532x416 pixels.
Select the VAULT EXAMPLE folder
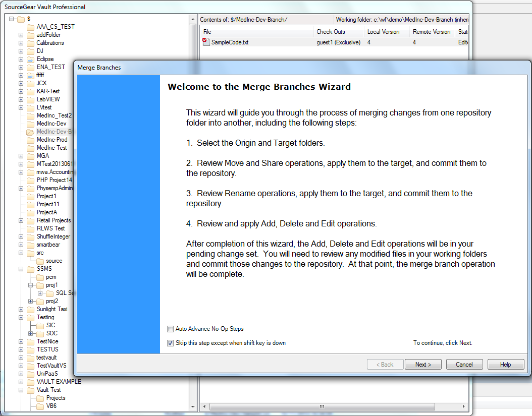59,382
